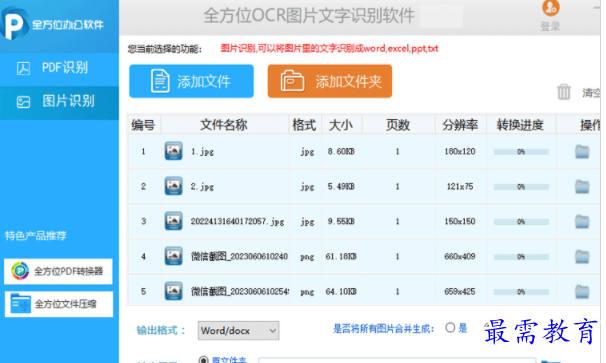The width and height of the screenshot is (606, 363).
Task: Click the image thumbnail icon for 1.jpg
Action: pos(173,151)
